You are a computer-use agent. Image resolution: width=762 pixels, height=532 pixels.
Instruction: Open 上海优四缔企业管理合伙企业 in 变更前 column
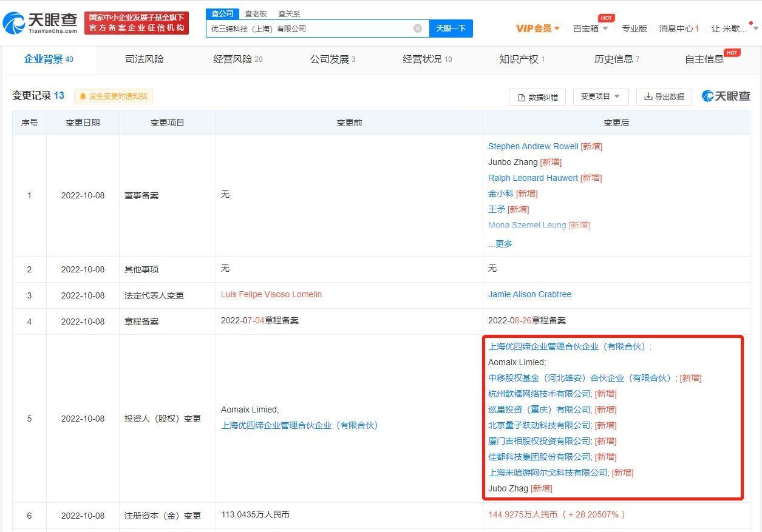[299, 425]
